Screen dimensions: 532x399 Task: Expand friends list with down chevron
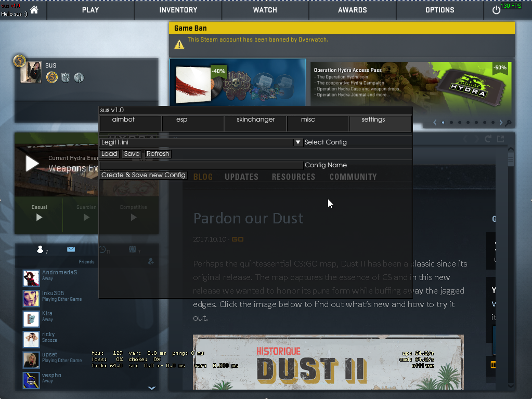152,388
